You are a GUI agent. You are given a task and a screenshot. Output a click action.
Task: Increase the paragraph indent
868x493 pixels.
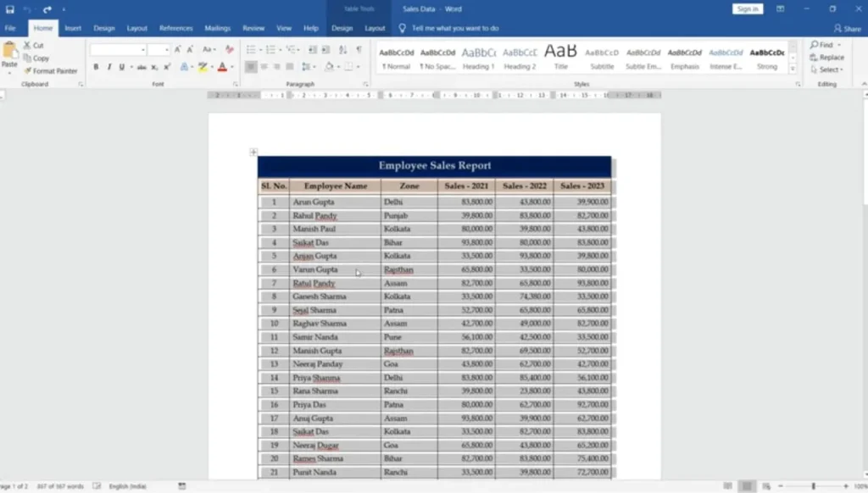[x=326, y=50]
